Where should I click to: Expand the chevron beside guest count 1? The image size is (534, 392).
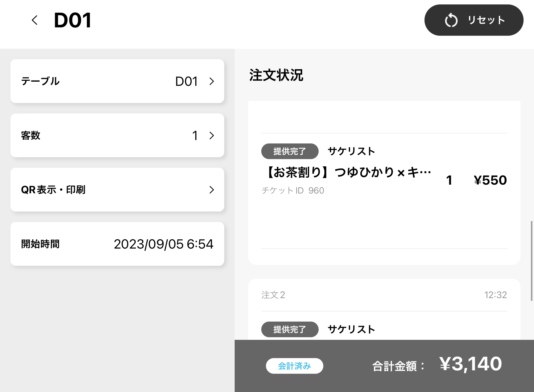[x=211, y=135]
